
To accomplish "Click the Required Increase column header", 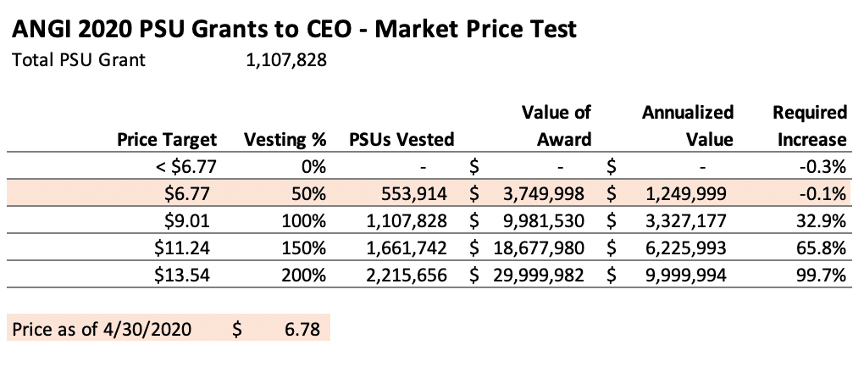I will click(x=809, y=126).
